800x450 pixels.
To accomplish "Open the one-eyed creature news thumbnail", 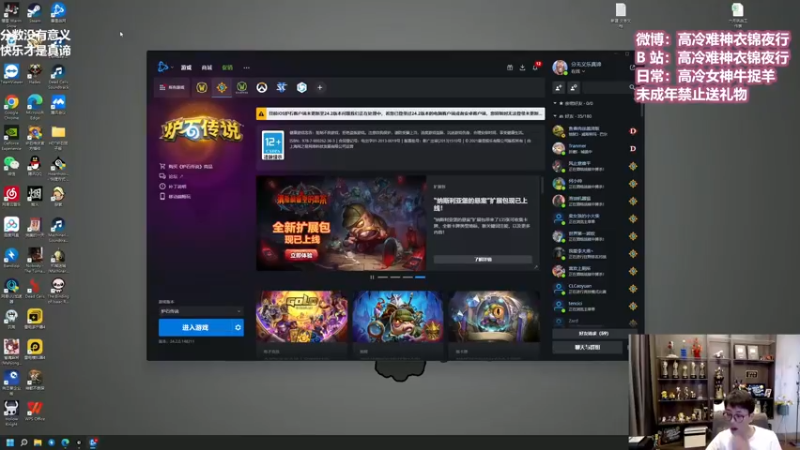I will [x=494, y=316].
